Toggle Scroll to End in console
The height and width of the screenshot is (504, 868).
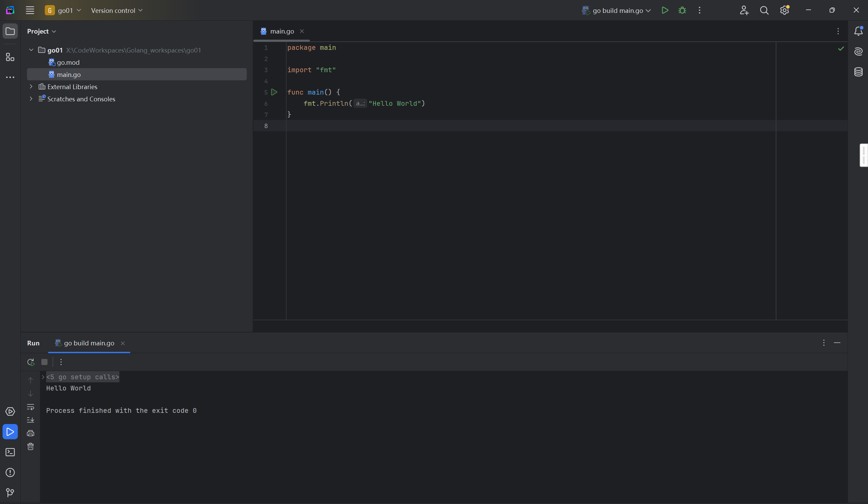[30, 420]
